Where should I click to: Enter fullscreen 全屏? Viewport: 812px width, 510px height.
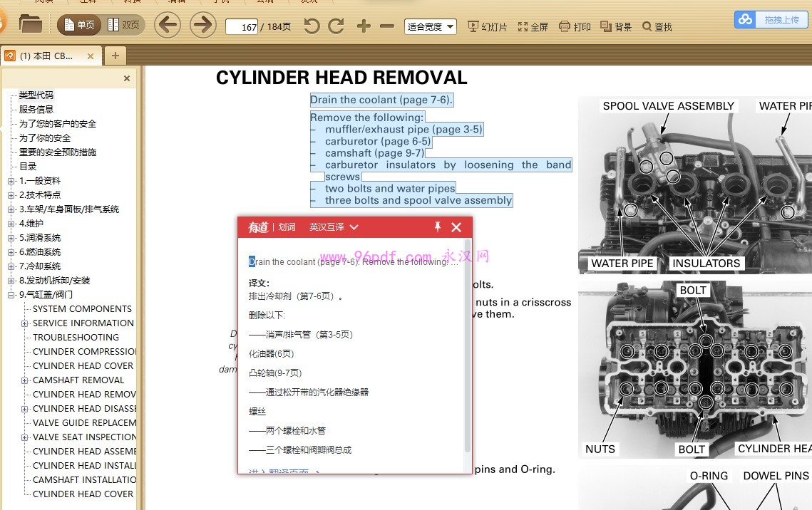click(x=533, y=26)
